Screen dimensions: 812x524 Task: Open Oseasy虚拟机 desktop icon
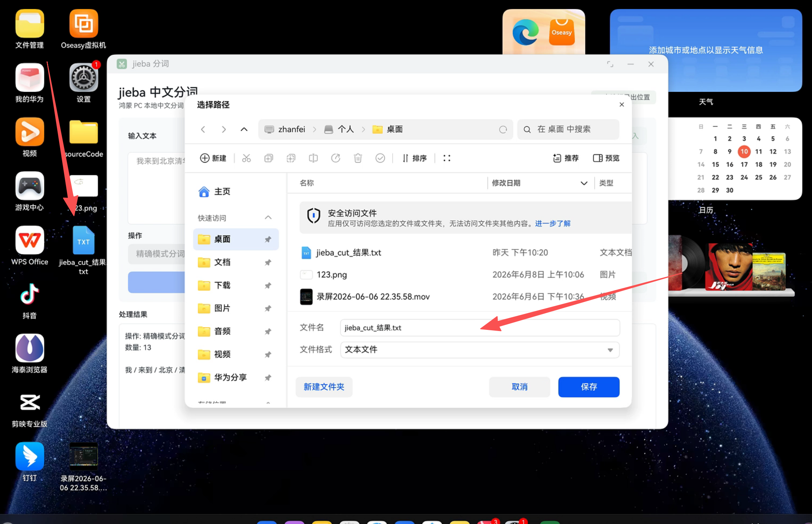point(84,30)
